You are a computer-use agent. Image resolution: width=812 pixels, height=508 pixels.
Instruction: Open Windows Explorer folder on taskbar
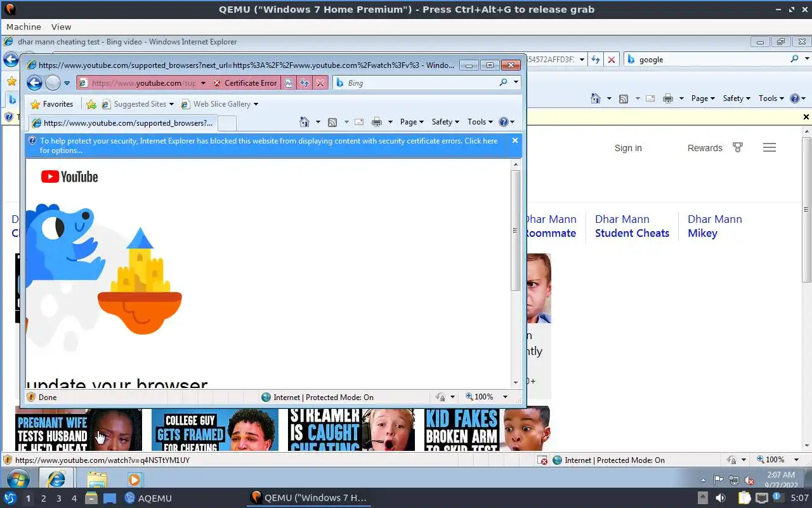point(97,479)
